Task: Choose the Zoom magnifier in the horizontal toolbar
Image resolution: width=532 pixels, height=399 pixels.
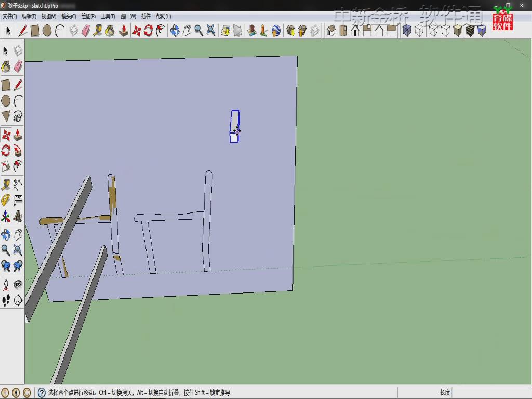Action: tap(199, 31)
